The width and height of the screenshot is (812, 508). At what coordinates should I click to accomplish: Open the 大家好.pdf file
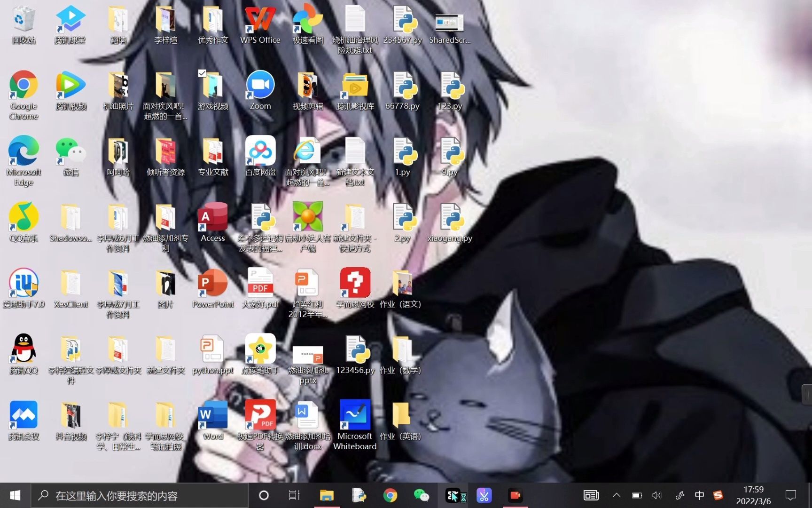[x=260, y=288]
